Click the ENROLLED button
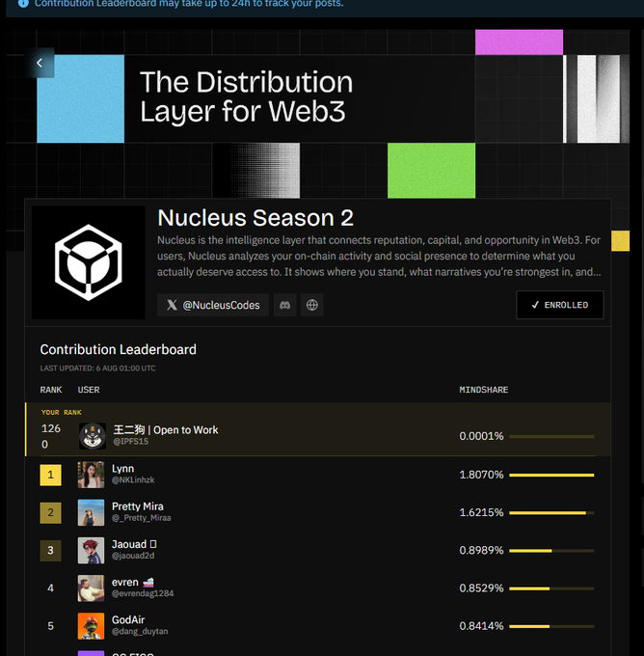This screenshot has height=656, width=644. [559, 305]
